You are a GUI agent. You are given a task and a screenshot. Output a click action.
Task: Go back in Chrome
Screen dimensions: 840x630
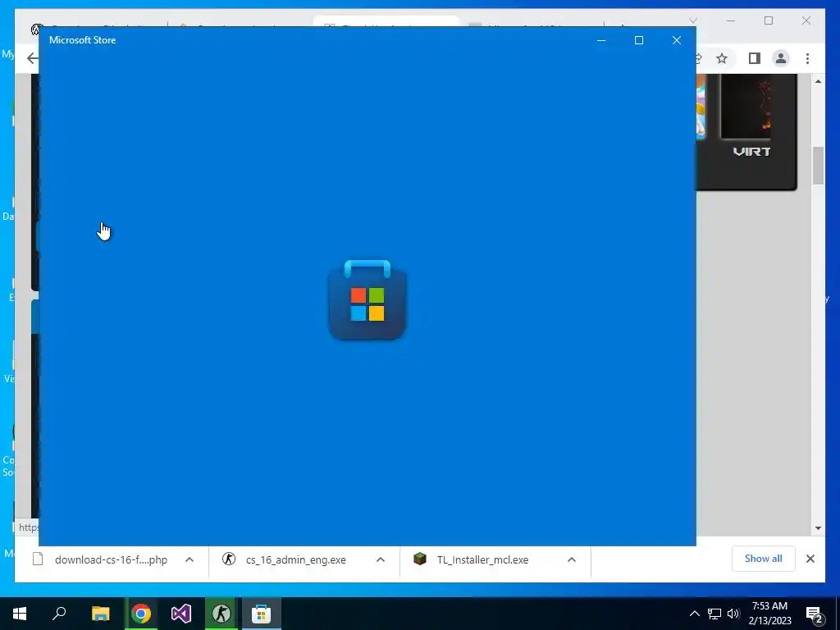point(32,58)
